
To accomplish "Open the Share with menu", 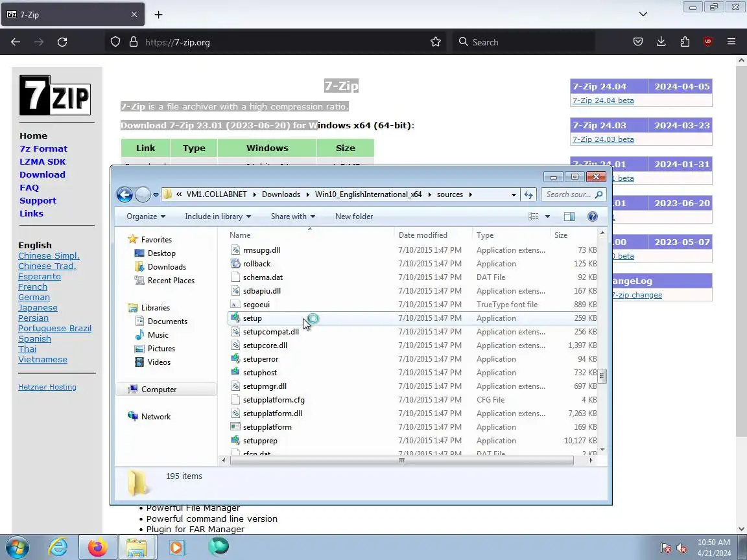I will [293, 216].
